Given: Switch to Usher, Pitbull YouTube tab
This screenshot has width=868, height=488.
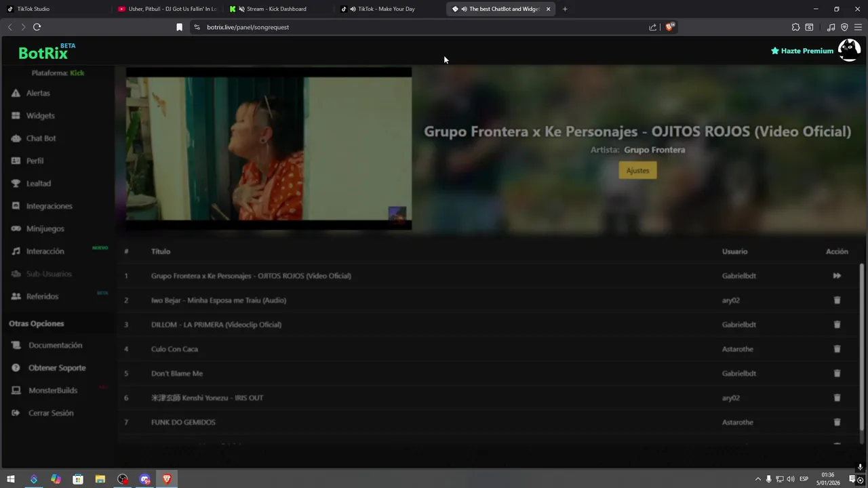Looking at the screenshot, I should [x=167, y=9].
